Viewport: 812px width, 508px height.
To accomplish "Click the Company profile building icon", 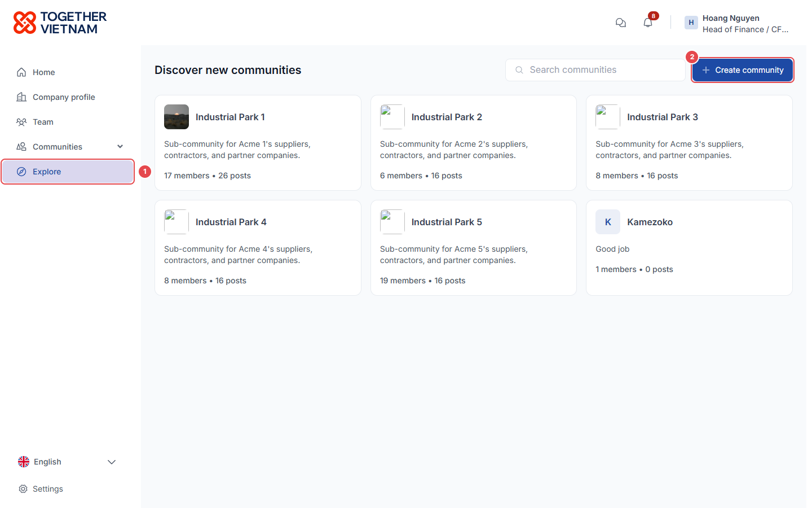I will click(21, 97).
